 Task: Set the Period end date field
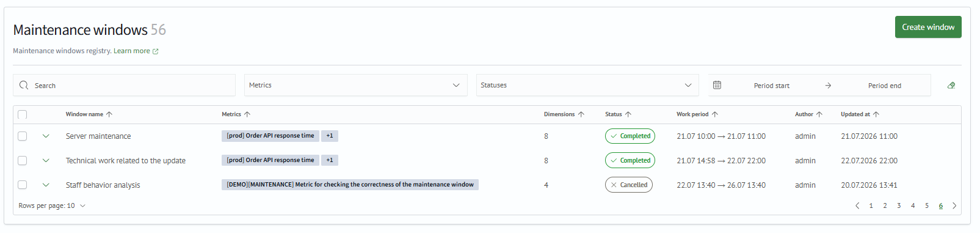(885, 86)
